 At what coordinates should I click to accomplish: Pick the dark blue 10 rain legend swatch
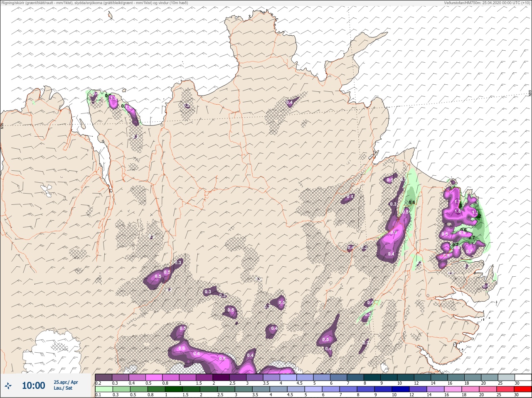[x=401, y=390]
